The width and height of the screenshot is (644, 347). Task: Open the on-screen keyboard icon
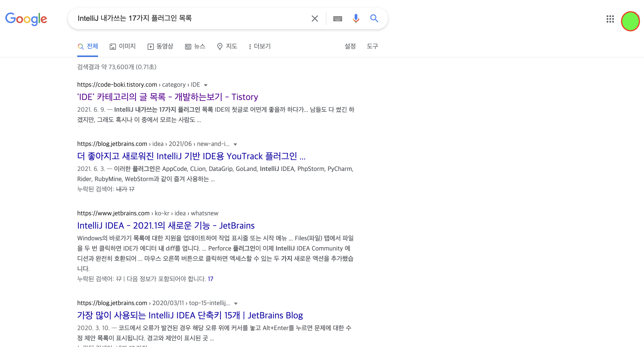point(337,19)
